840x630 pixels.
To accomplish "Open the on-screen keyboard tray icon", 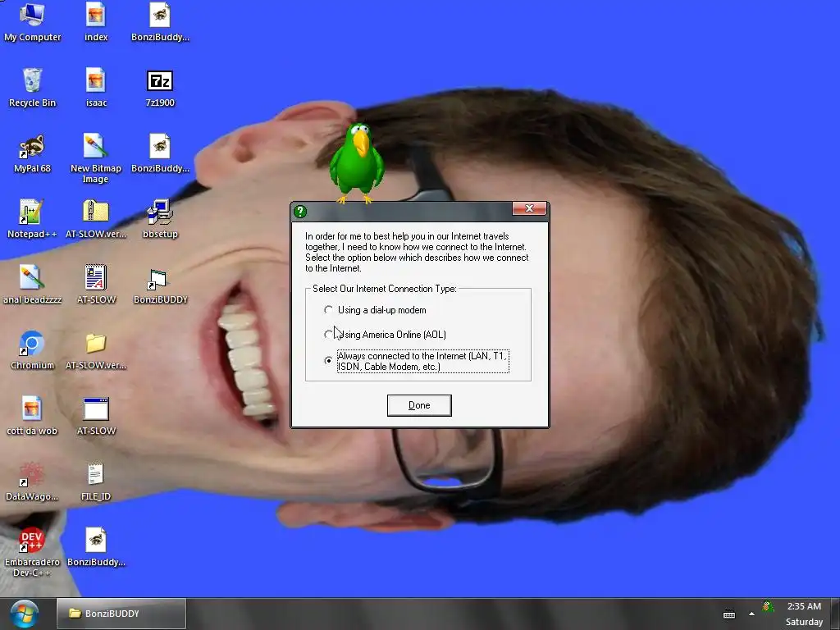I will (x=729, y=614).
